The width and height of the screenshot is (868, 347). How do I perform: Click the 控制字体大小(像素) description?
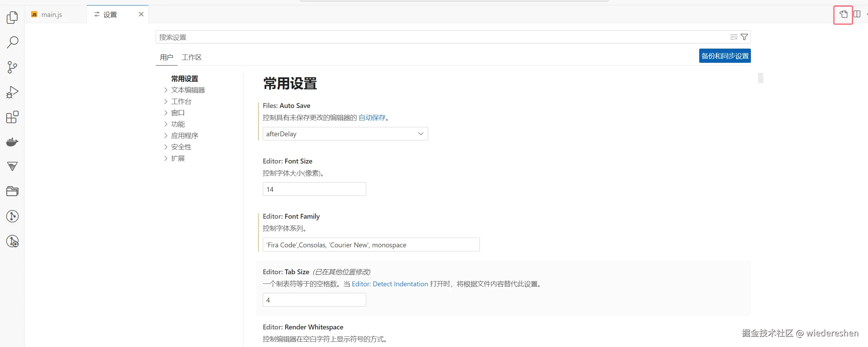point(293,173)
